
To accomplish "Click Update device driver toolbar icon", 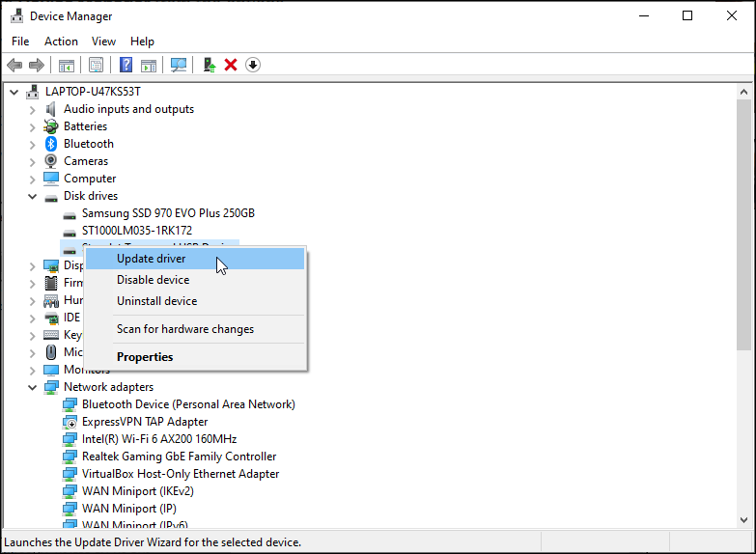I will [209, 65].
